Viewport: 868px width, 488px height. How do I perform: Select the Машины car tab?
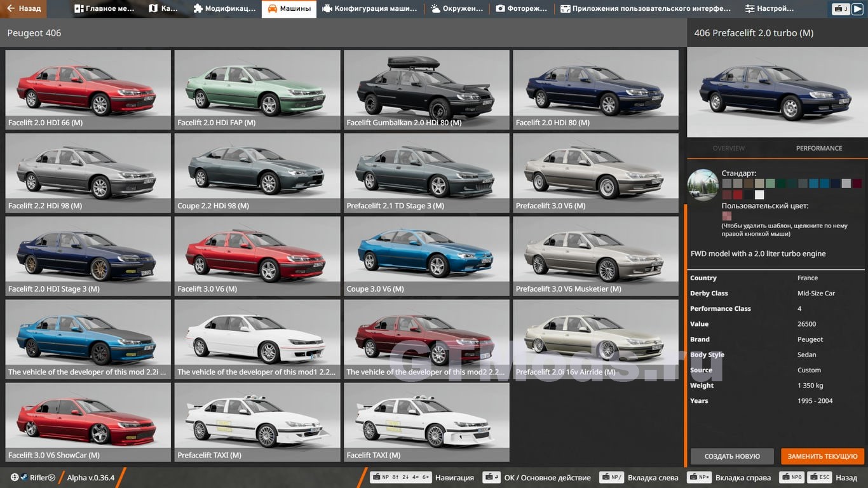point(289,9)
